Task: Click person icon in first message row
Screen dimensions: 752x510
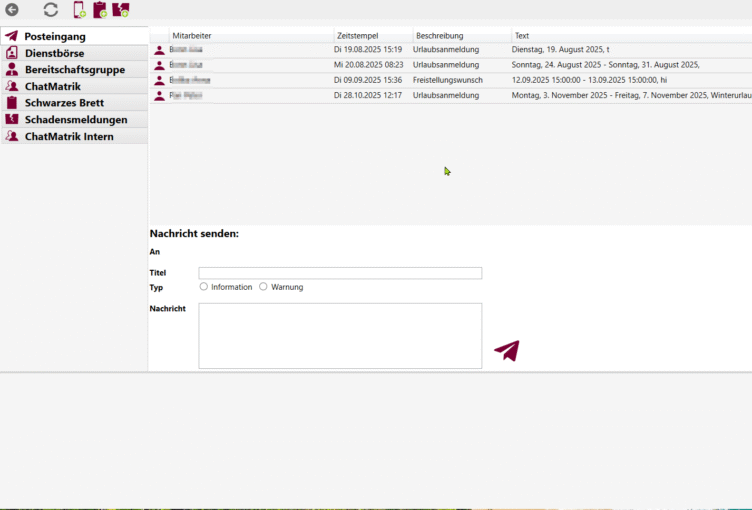Action: [159, 48]
